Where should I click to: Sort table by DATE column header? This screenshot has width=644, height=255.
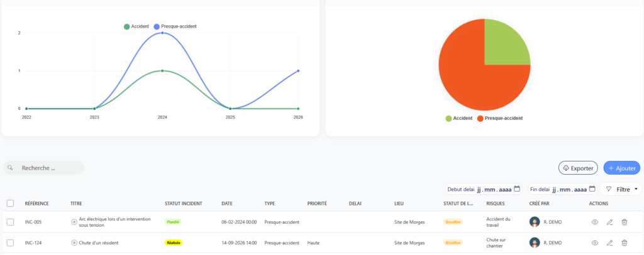226,203
